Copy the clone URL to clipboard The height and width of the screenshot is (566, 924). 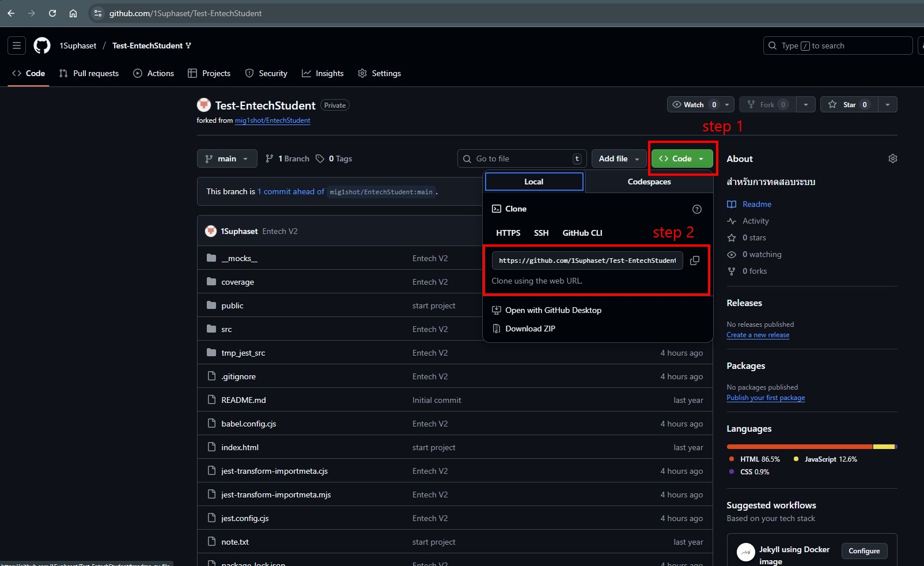point(695,261)
